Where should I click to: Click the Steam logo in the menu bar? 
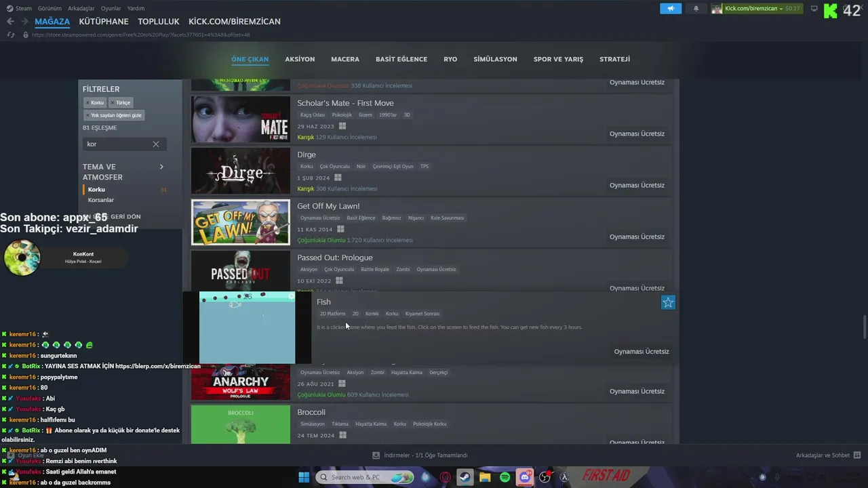pos(10,9)
